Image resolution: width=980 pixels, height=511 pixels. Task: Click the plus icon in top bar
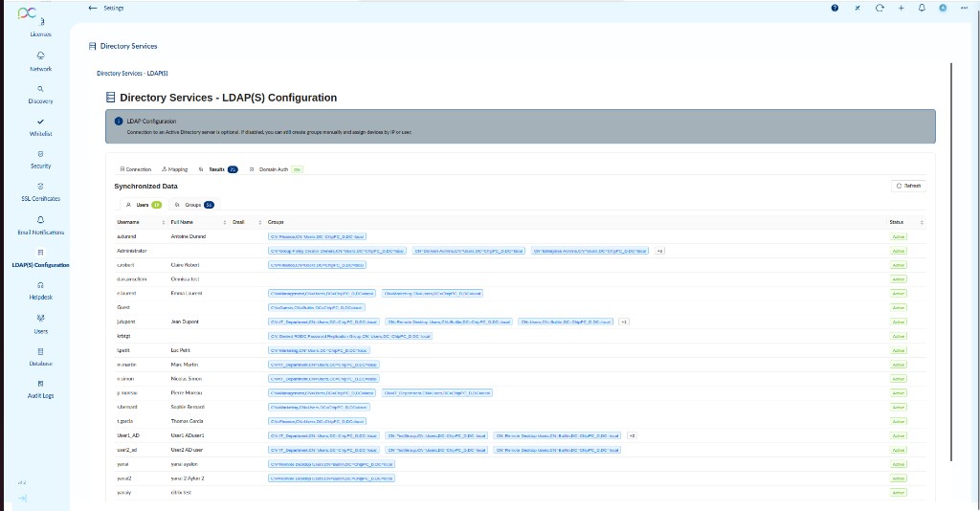(x=901, y=8)
